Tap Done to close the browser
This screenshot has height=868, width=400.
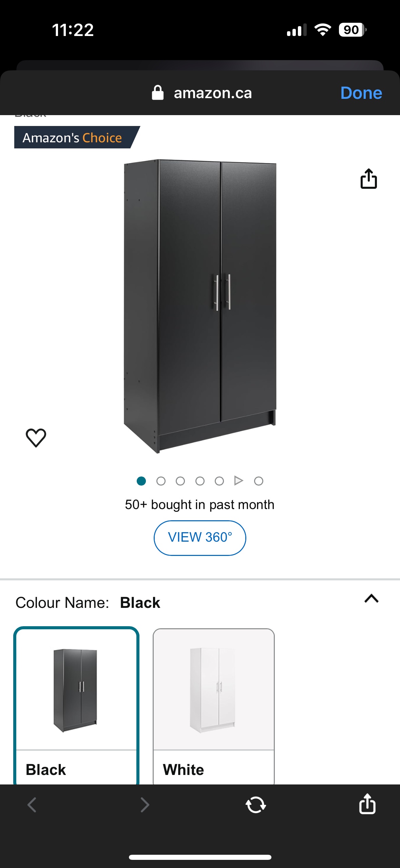click(x=361, y=93)
